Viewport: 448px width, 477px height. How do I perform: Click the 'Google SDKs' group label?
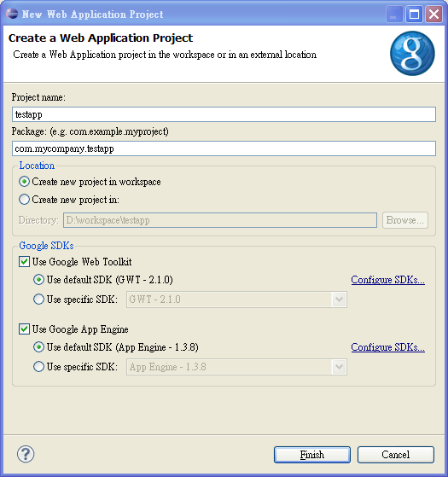tap(46, 246)
